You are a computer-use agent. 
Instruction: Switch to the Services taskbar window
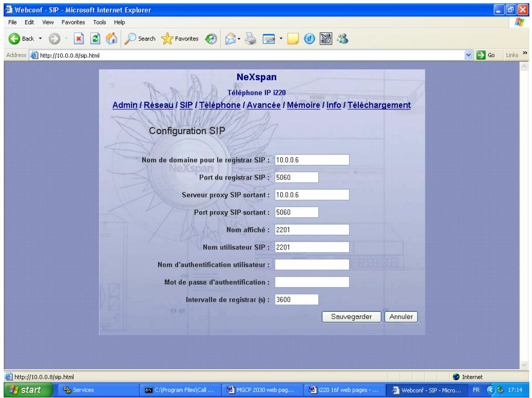78,390
